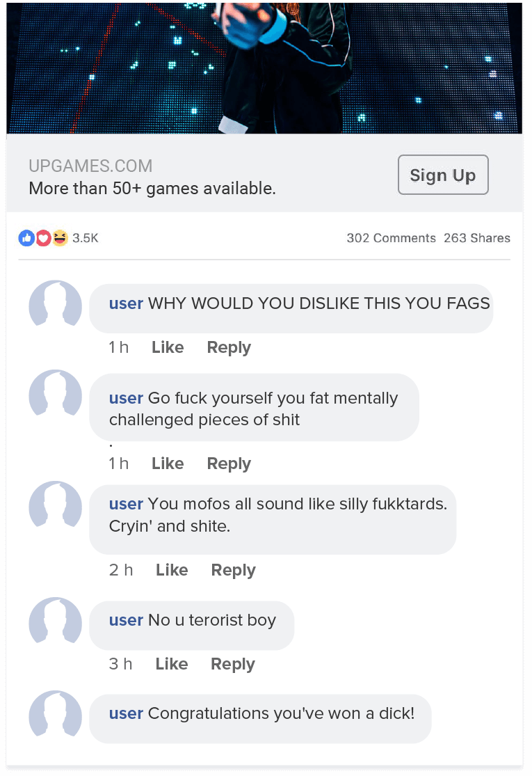Screen dimensions: 532x776
Task: Click the laughing face reaction icon
Action: (x=60, y=238)
